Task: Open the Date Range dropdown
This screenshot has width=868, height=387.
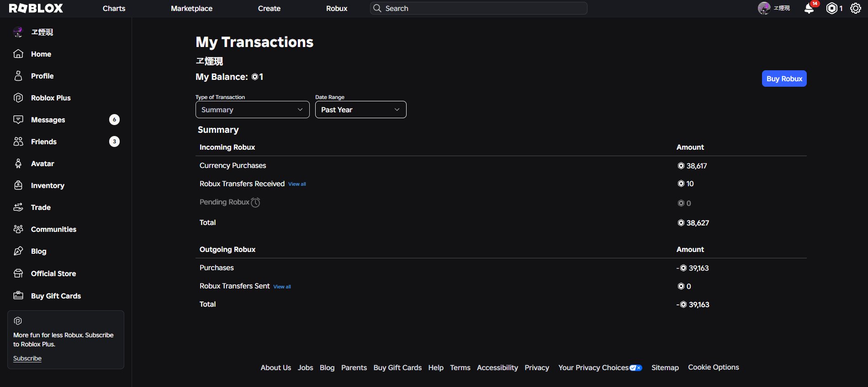Action: (360, 110)
